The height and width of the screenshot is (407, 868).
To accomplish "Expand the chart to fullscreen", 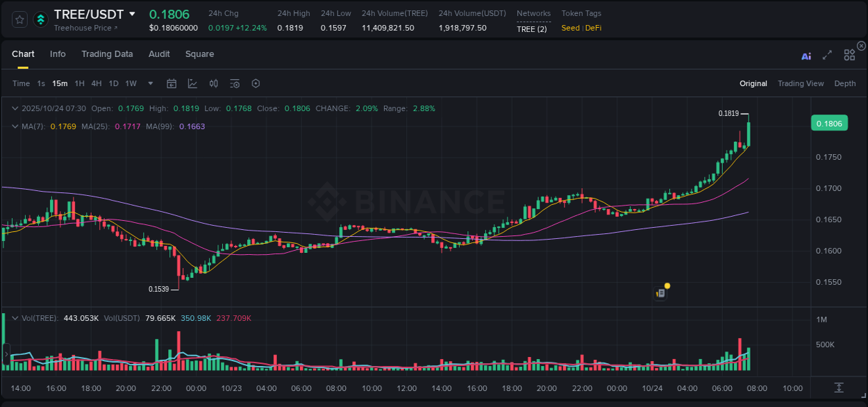I will (x=826, y=56).
